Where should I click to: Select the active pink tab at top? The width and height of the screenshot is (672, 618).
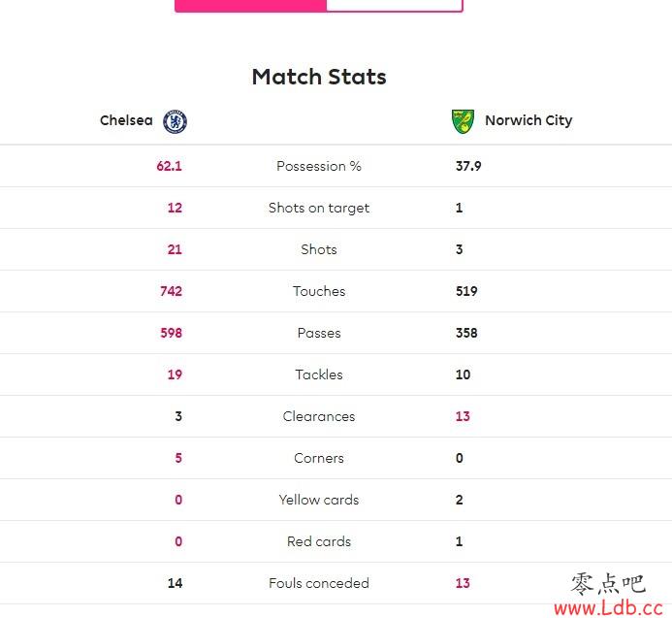coord(251,6)
